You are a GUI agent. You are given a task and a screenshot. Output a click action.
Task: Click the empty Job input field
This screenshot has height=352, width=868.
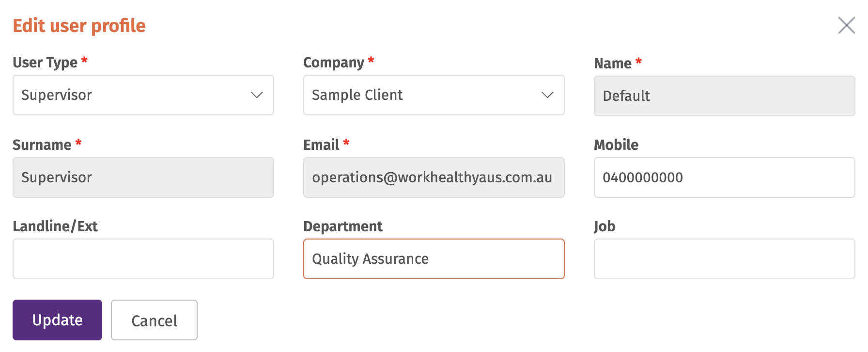[x=725, y=259]
